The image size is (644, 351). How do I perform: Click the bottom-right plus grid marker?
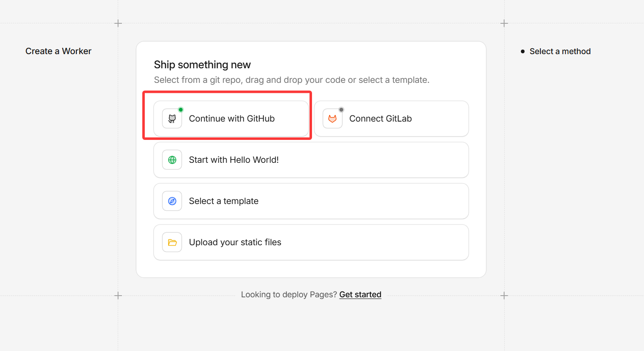point(504,296)
